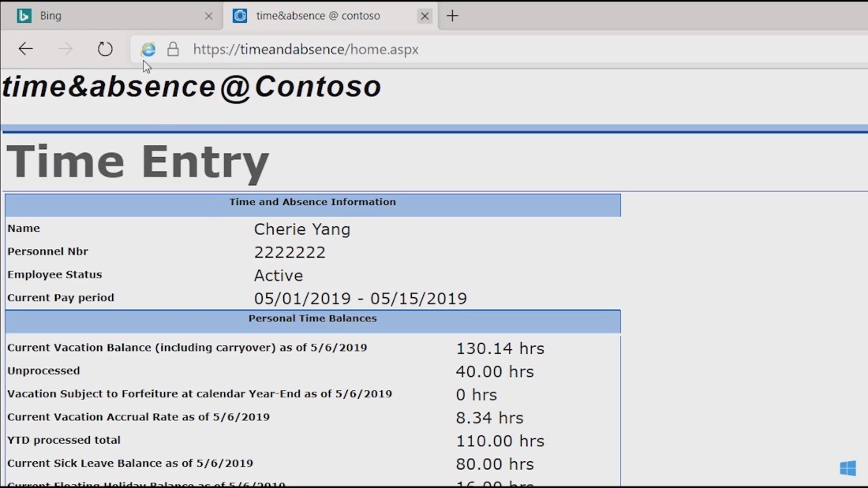Click the Time and Absence Information header bar

(x=312, y=202)
